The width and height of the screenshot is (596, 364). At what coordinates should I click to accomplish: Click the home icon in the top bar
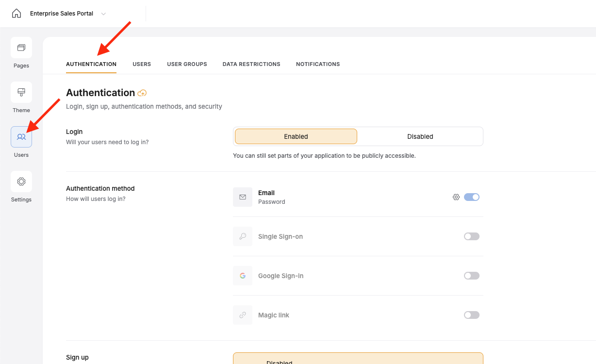coord(16,13)
